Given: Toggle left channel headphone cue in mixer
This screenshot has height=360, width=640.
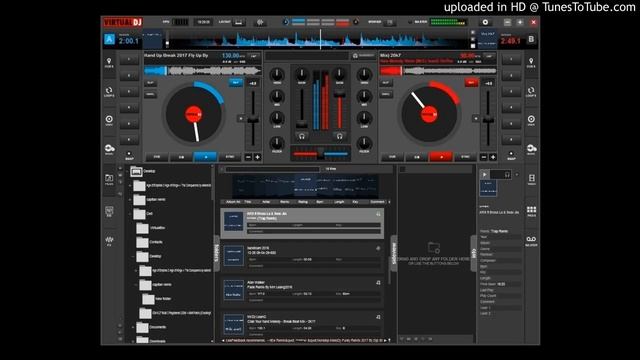Looking at the screenshot, I should 302,136.
